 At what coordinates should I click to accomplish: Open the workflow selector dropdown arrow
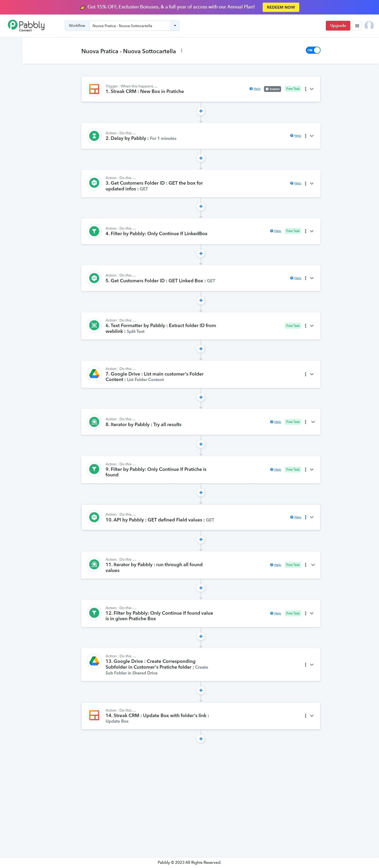tap(175, 26)
